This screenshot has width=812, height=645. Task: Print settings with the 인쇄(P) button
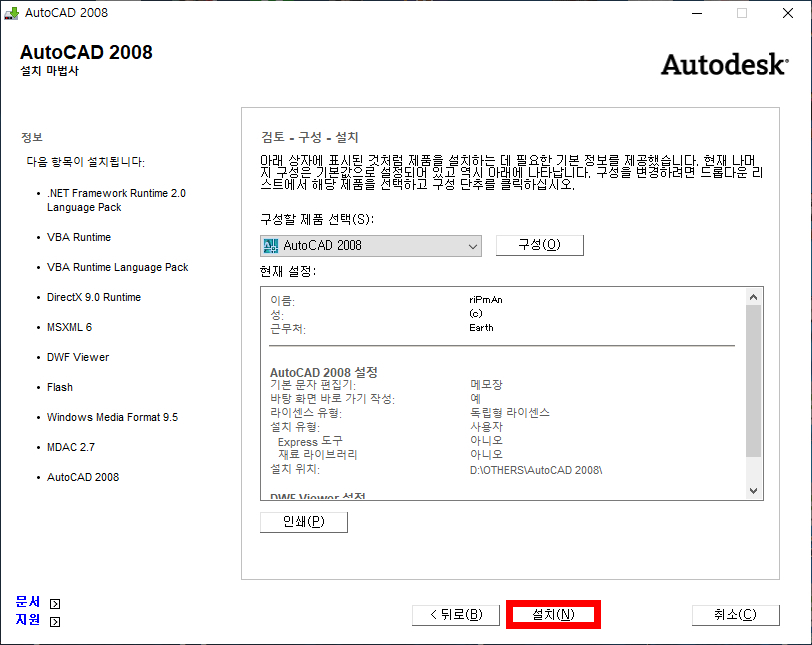(303, 522)
